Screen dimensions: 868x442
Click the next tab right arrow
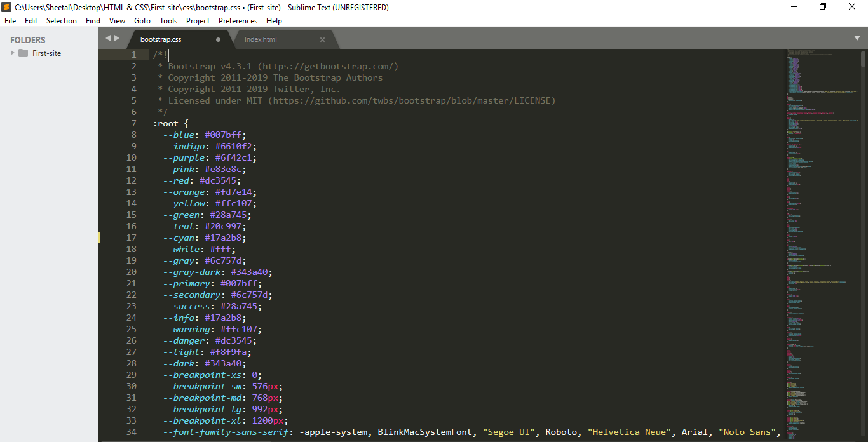(x=117, y=39)
